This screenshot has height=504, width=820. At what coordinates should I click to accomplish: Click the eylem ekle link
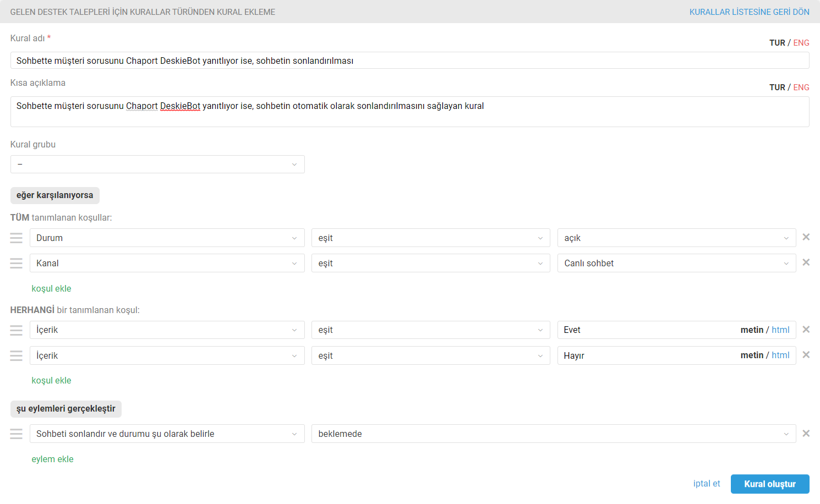tap(52, 459)
